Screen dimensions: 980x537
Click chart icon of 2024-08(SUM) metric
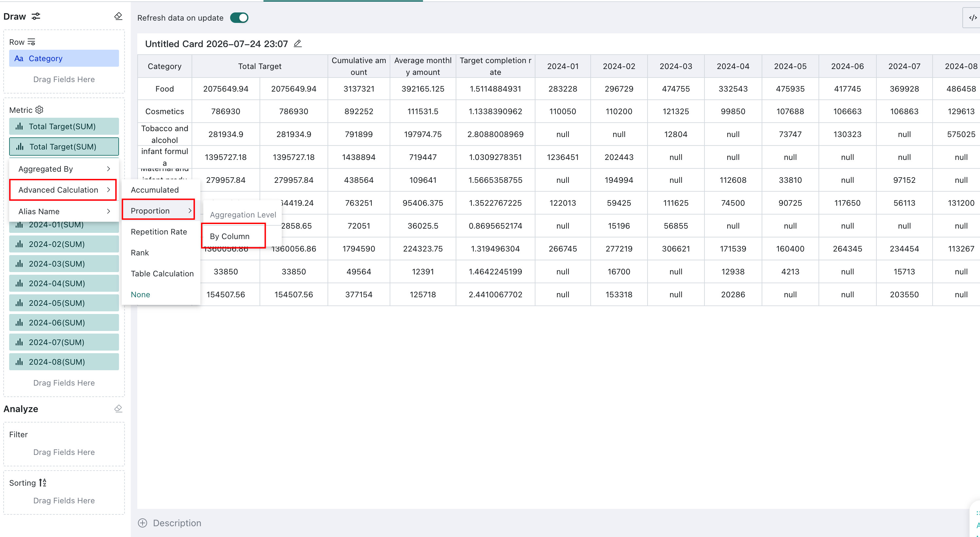pos(19,362)
